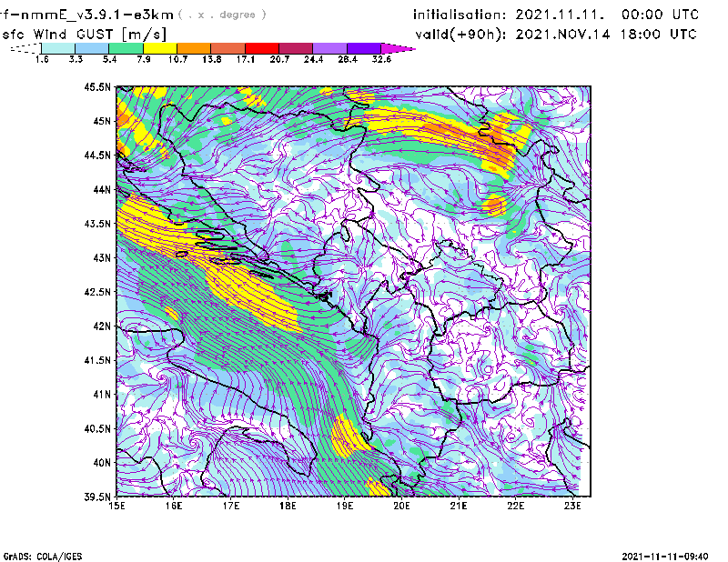The height and width of the screenshot is (562, 728).
Task: Click the '22E' longitude label
Action: 516,506
